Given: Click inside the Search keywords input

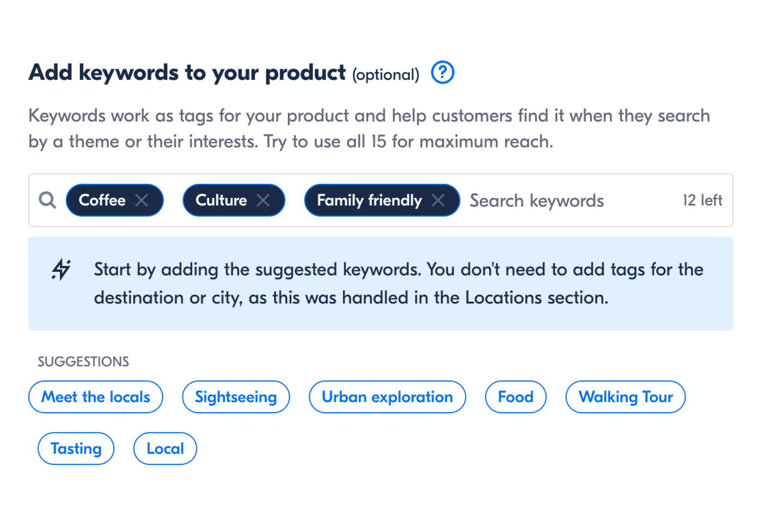Looking at the screenshot, I should click(x=537, y=200).
